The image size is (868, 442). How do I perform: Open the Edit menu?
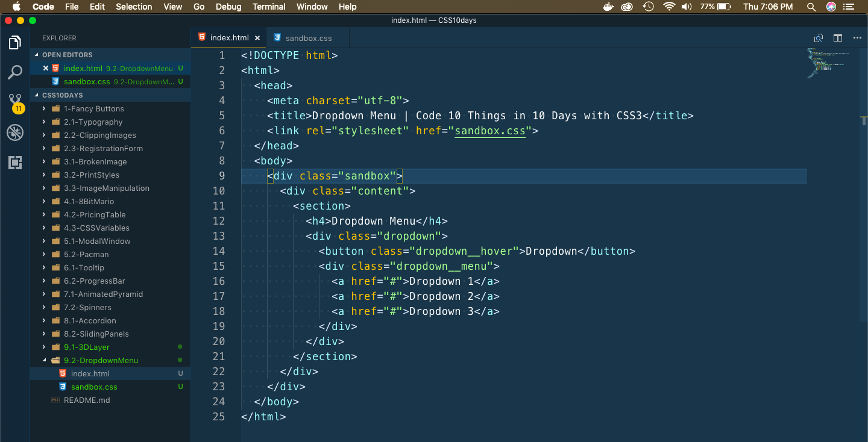pyautogui.click(x=97, y=7)
